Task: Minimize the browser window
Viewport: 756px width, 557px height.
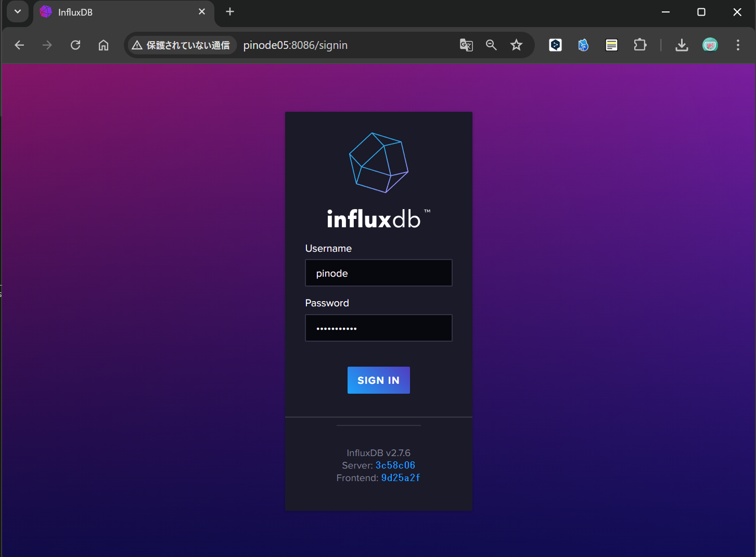Action: (x=665, y=11)
